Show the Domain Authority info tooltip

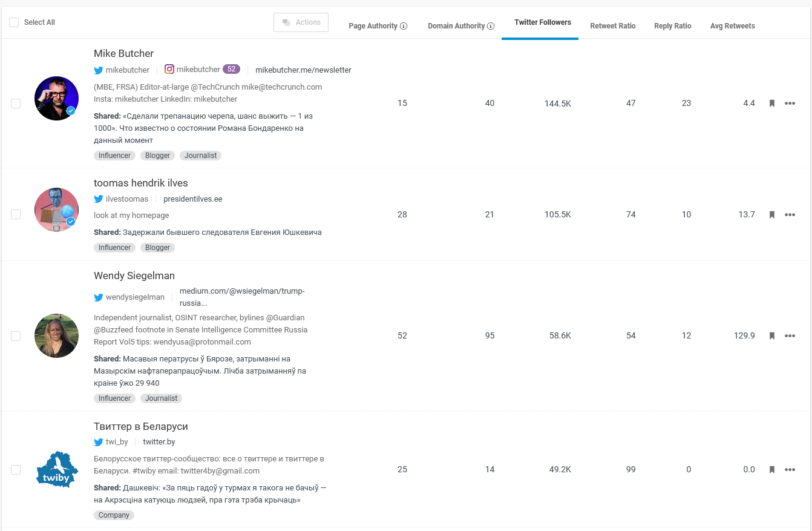tap(491, 26)
